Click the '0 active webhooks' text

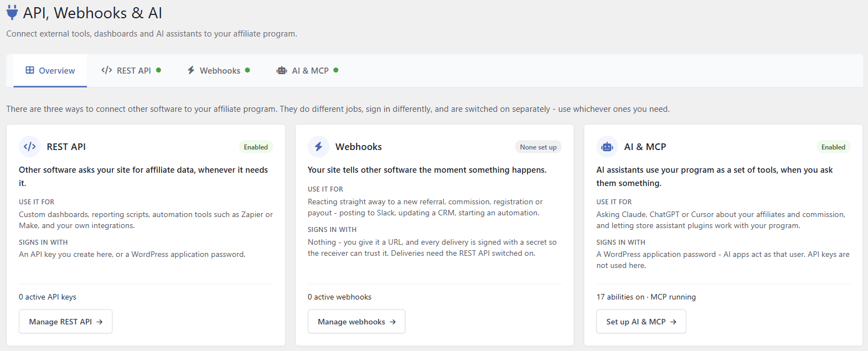[339, 297]
